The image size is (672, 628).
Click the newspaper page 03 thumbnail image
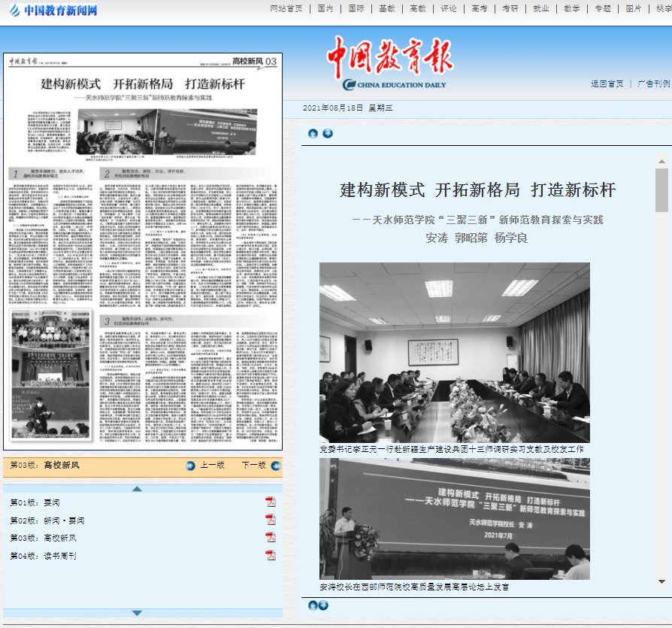[x=143, y=252]
